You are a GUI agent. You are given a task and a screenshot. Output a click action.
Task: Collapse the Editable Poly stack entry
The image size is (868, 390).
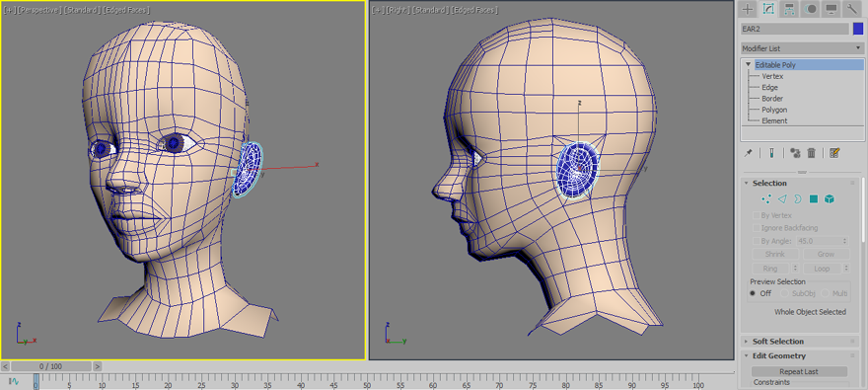click(749, 65)
